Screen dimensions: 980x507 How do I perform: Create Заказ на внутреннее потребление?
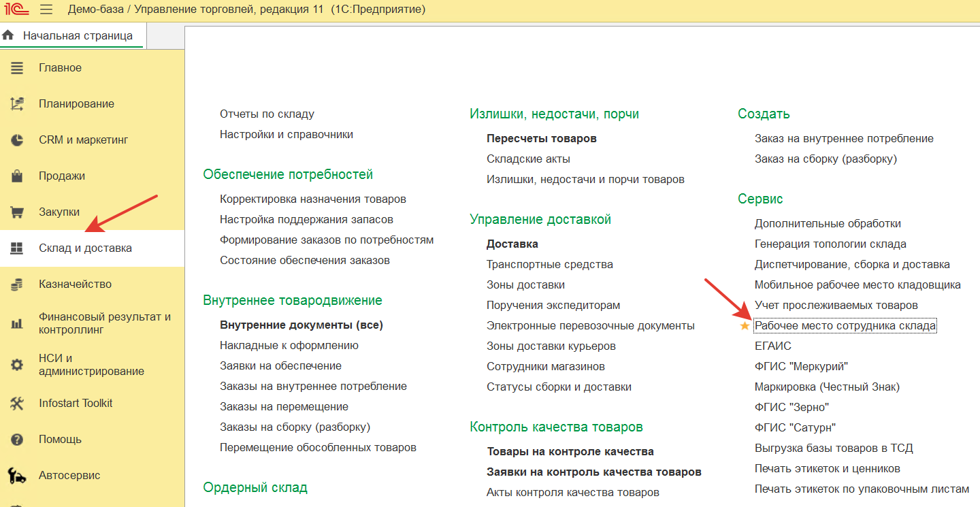click(x=844, y=139)
